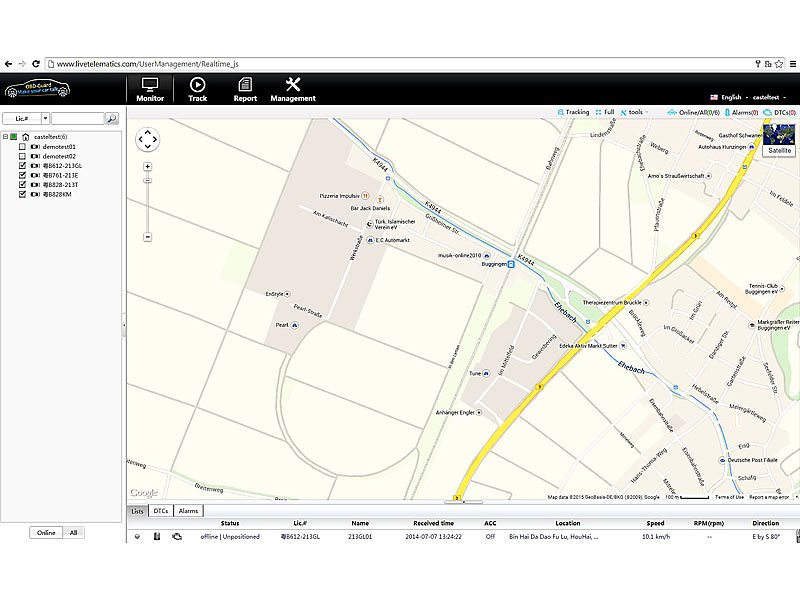
Task: Open Alarms(0) notifications
Action: (741, 112)
